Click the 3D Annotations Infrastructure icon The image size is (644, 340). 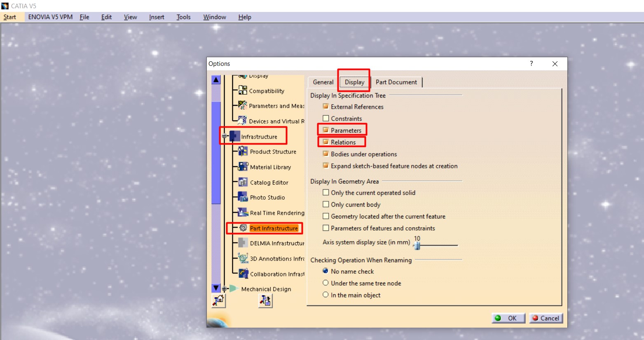click(243, 258)
